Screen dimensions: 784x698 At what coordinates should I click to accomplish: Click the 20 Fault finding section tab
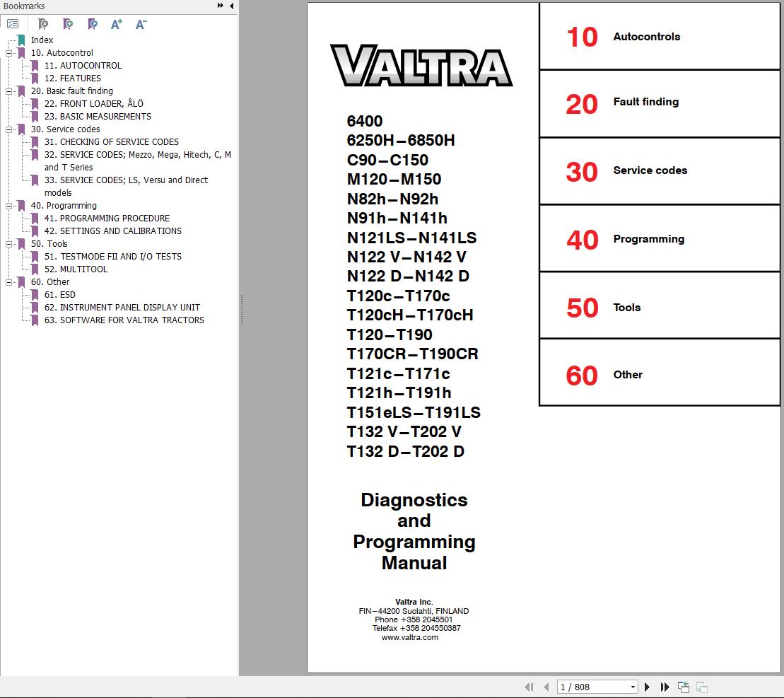(x=660, y=103)
